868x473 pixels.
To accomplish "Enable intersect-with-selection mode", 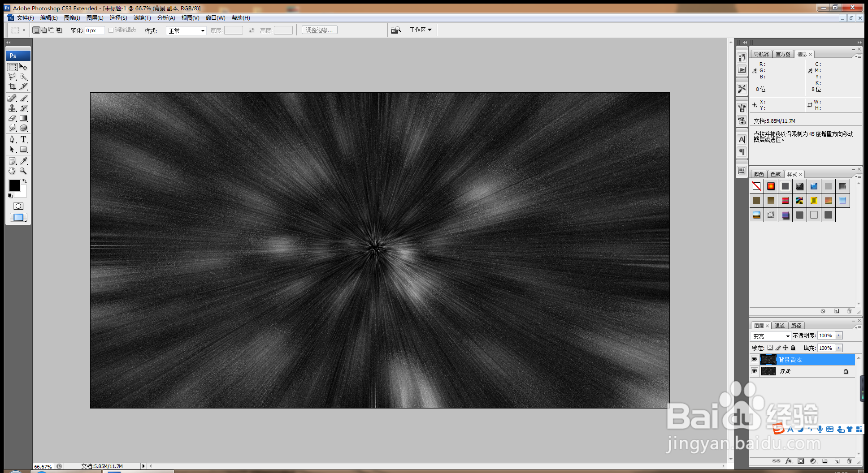I will point(59,30).
